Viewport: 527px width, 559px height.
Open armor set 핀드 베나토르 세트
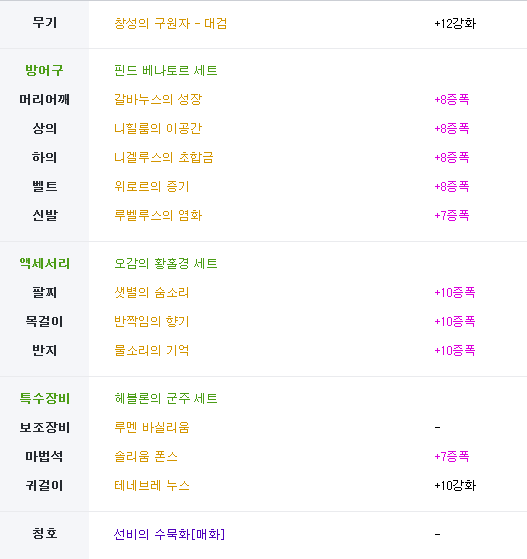[x=165, y=70]
